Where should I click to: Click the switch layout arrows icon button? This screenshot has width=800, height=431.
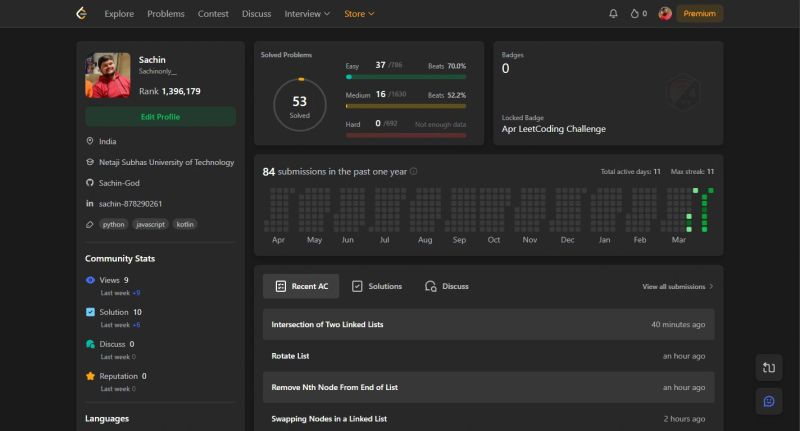pos(769,367)
